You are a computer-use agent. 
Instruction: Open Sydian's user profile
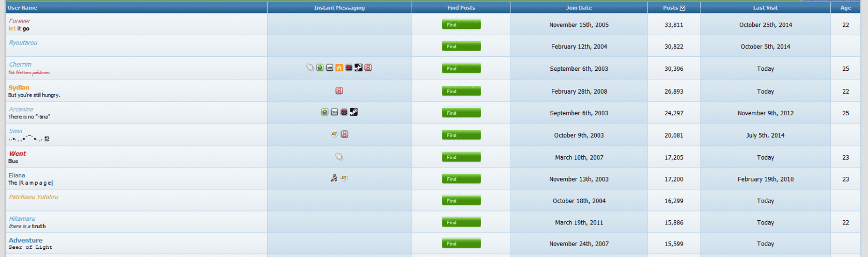tap(19, 87)
